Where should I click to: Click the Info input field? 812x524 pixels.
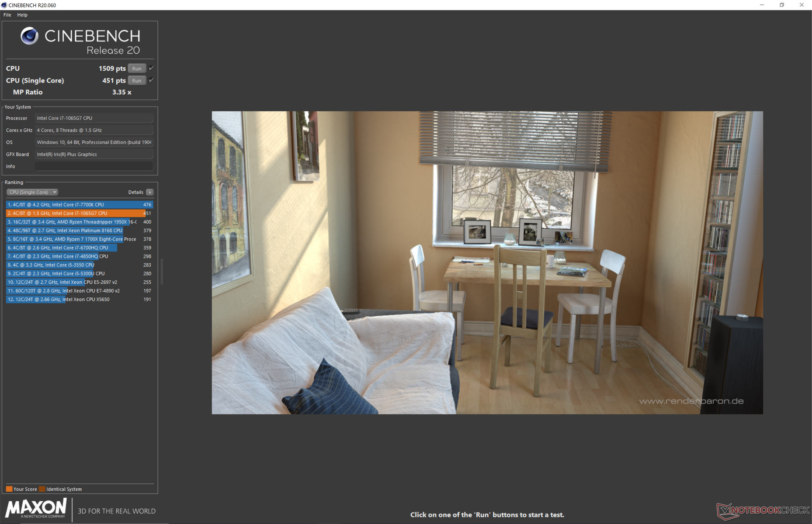[x=94, y=166]
